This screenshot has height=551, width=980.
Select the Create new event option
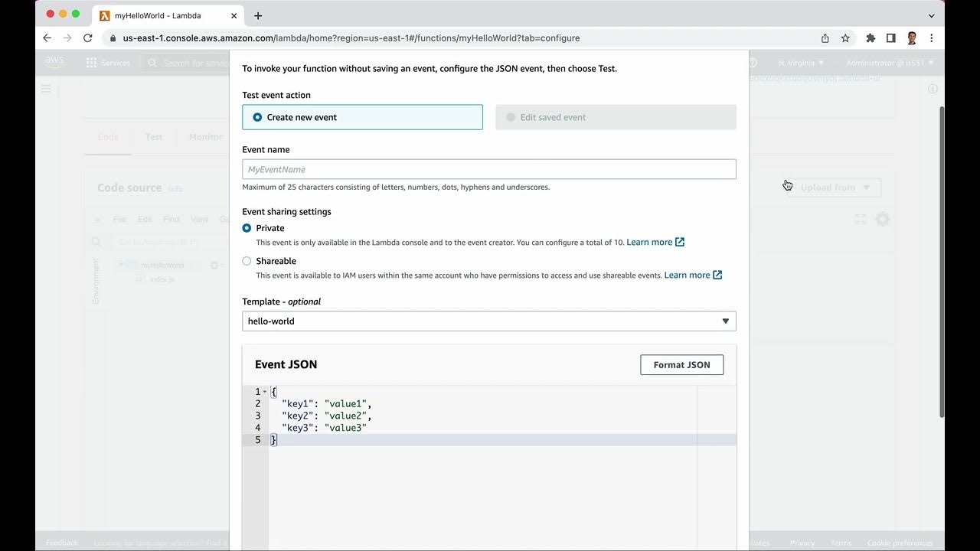click(257, 117)
